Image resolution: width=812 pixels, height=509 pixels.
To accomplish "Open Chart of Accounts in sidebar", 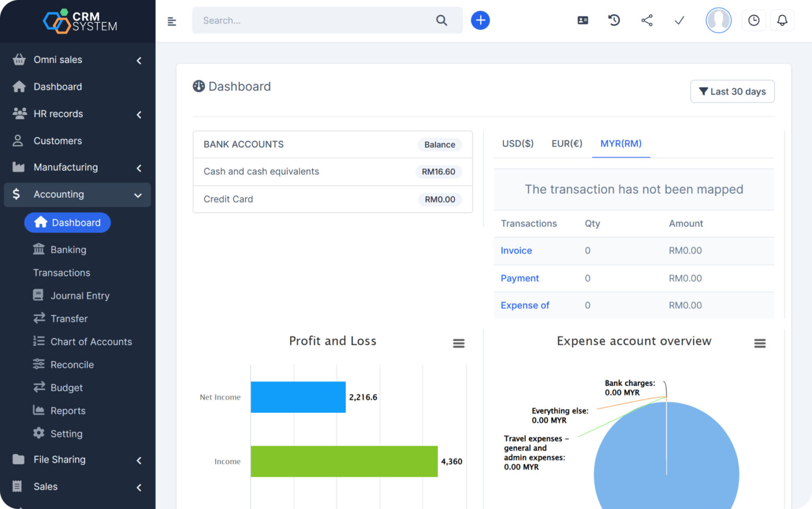I will 91,342.
